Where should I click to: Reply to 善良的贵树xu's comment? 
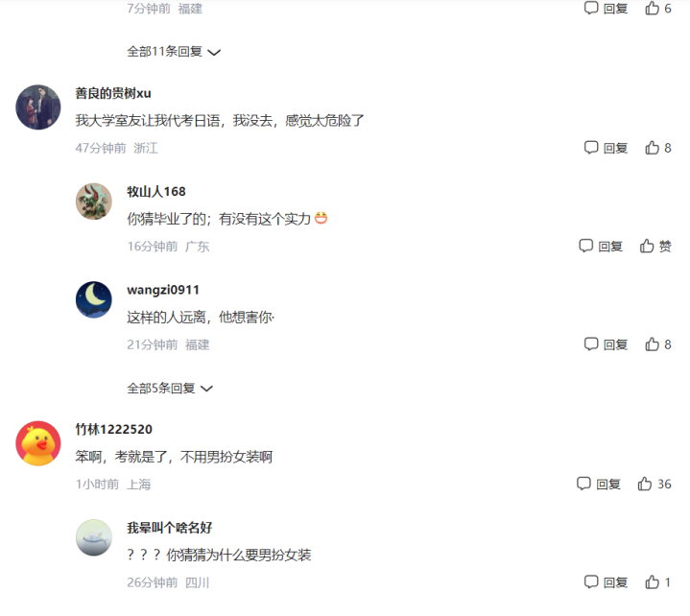pyautogui.click(x=606, y=148)
